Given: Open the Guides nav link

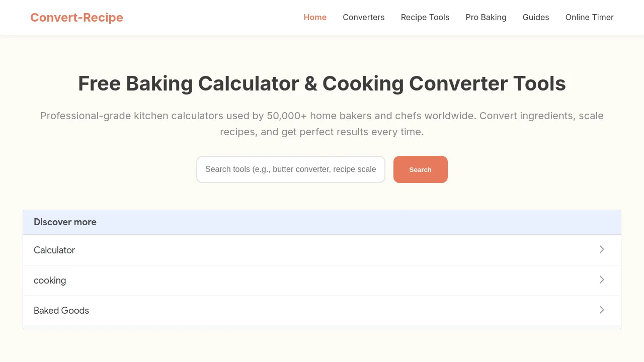Looking at the screenshot, I should click(x=536, y=18).
